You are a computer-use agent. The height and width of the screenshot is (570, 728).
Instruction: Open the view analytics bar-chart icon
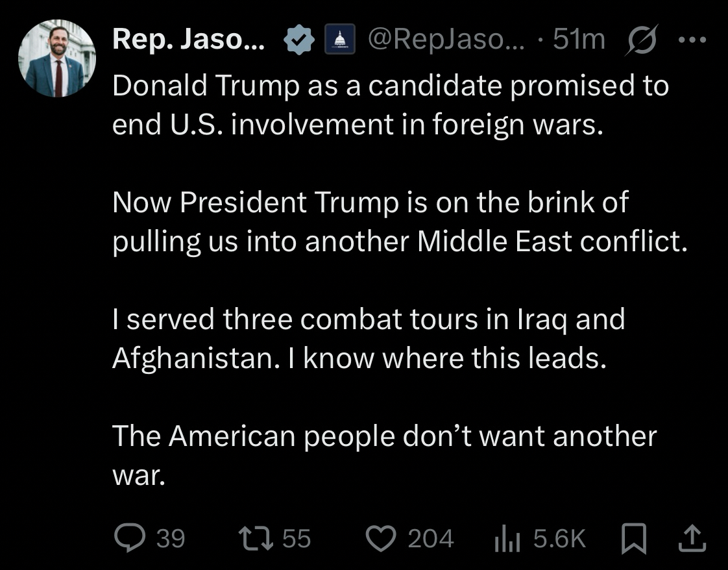click(507, 538)
